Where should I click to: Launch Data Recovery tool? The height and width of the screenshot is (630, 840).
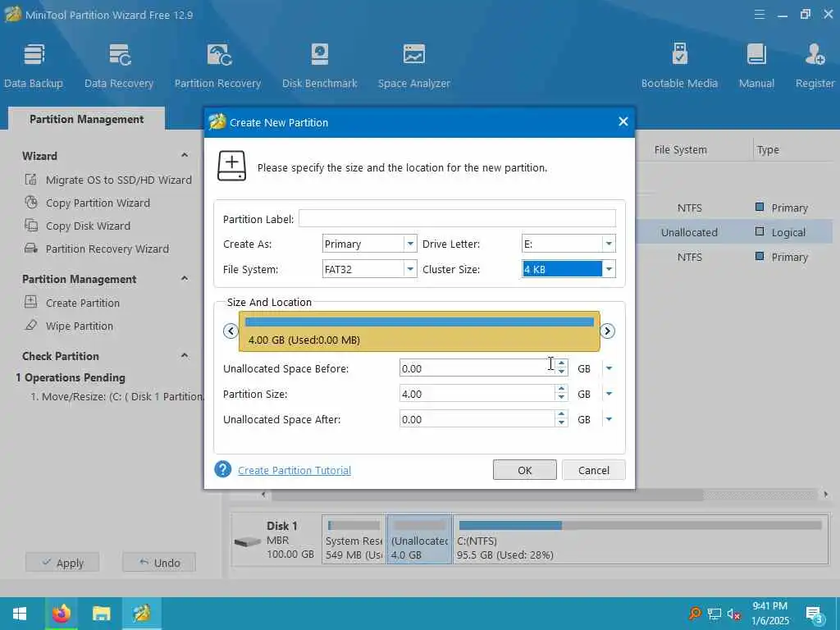coord(119,66)
